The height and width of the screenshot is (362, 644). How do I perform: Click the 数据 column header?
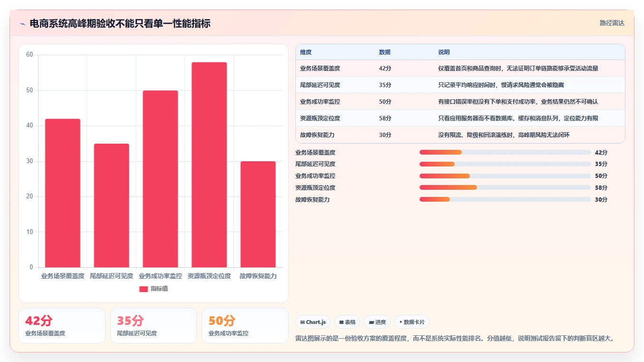tap(385, 52)
